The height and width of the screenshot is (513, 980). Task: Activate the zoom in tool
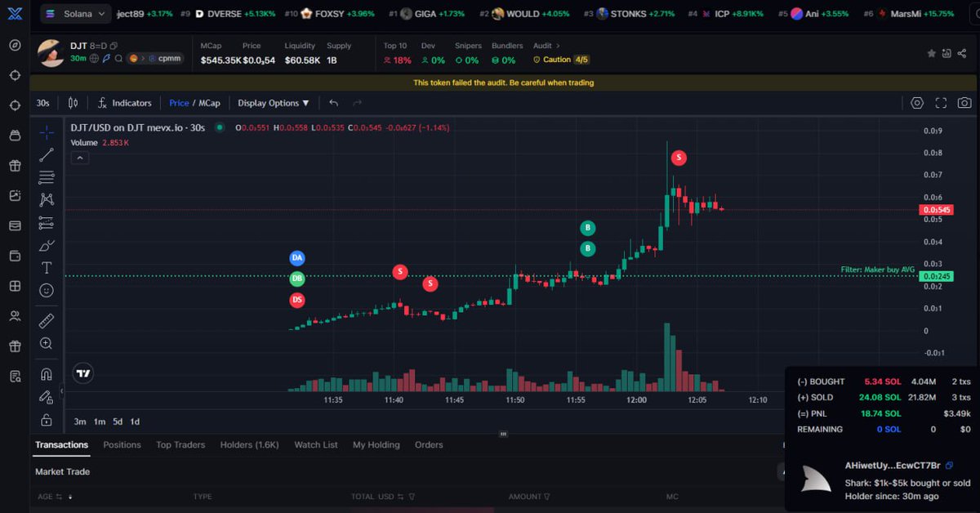click(47, 344)
